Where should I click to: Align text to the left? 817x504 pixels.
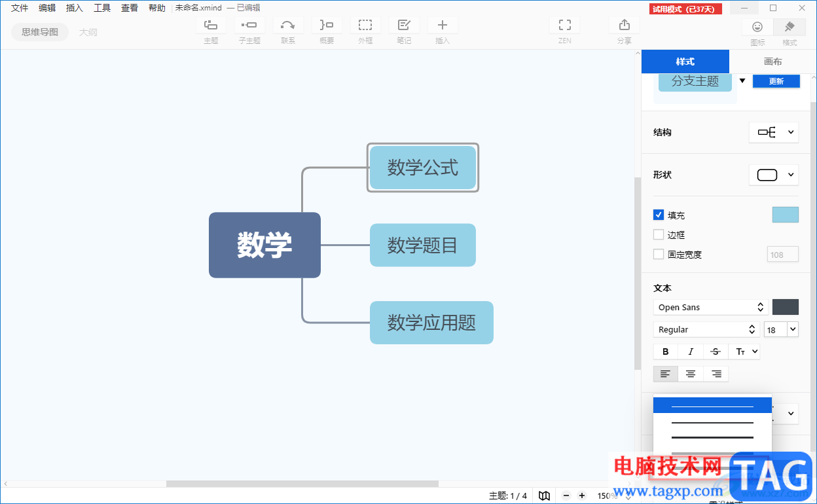pos(666,374)
